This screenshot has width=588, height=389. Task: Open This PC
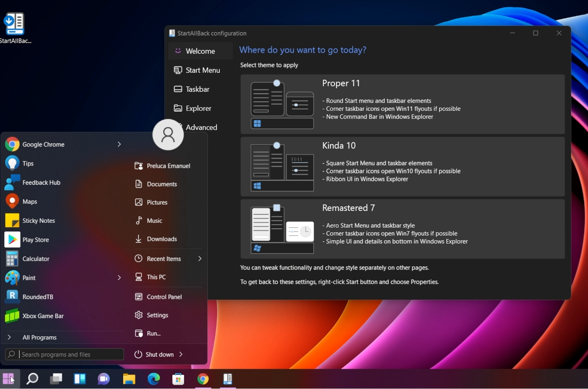[156, 277]
